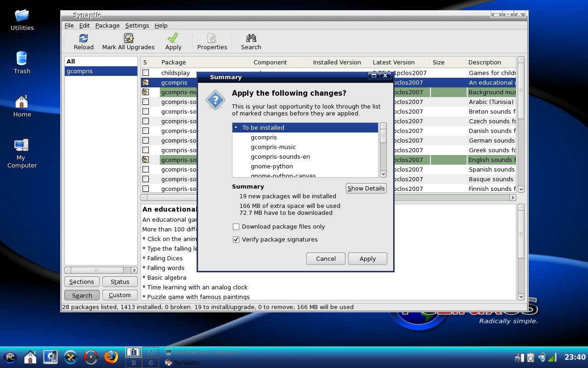Select gcompris-music in the To be installed list
The height and width of the screenshot is (368, 588).
[273, 147]
